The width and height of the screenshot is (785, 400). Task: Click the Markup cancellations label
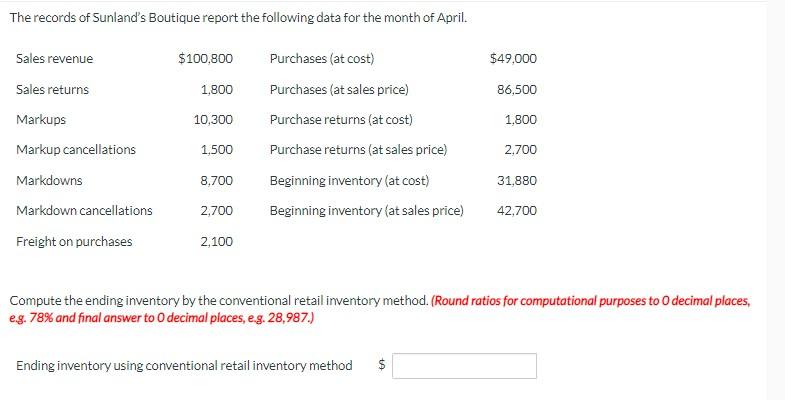coord(76,150)
